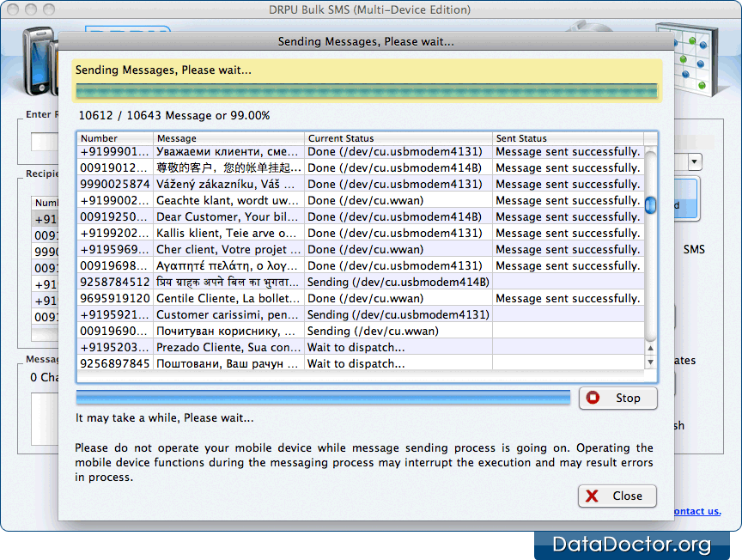Click number cell '+9195921...'
This screenshot has width=742, height=560.
pos(114,315)
